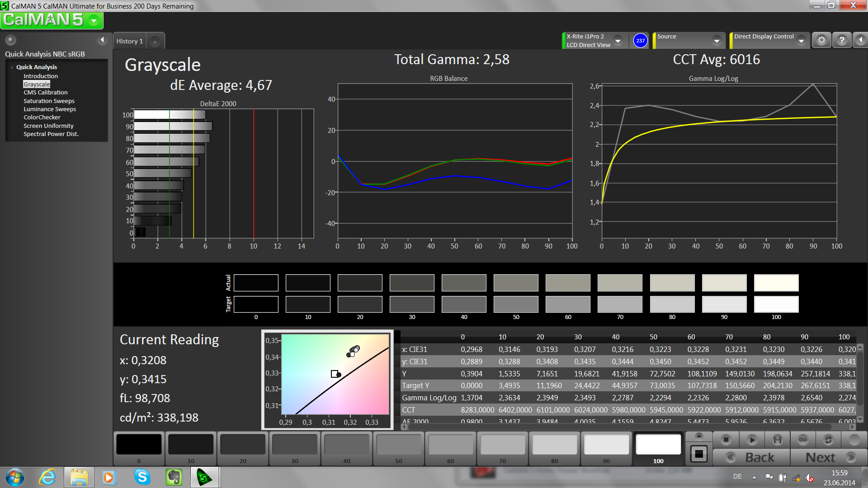Toggle the right side panel arrow
The image size is (868, 488).
(860, 40)
